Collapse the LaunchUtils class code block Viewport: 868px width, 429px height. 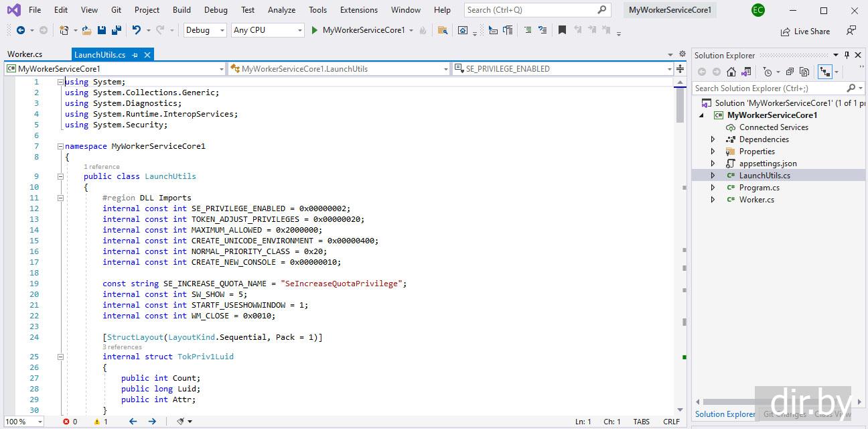pyautogui.click(x=60, y=176)
